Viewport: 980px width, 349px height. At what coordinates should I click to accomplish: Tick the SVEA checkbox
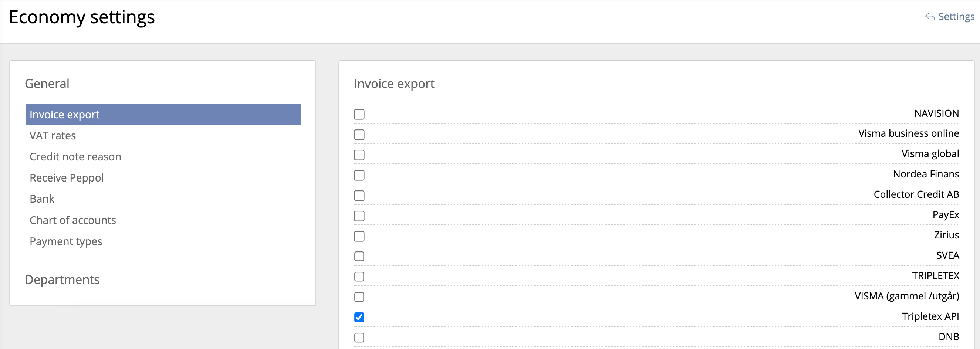coord(359,256)
